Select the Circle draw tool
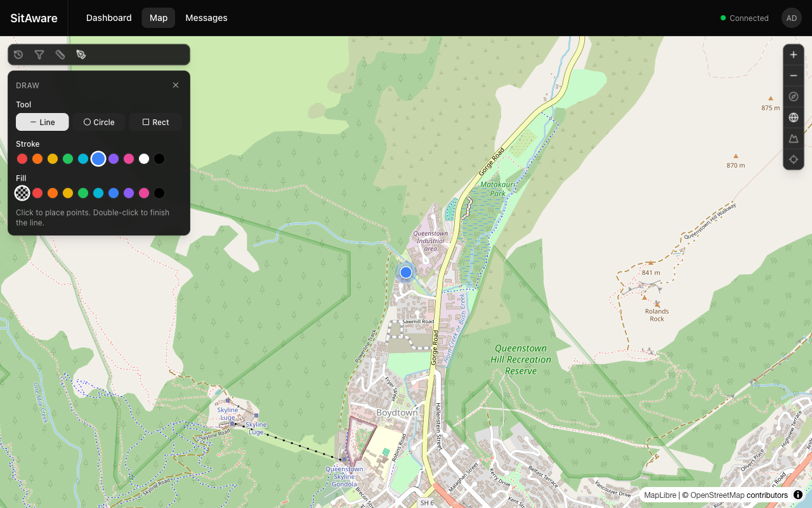 click(x=98, y=121)
